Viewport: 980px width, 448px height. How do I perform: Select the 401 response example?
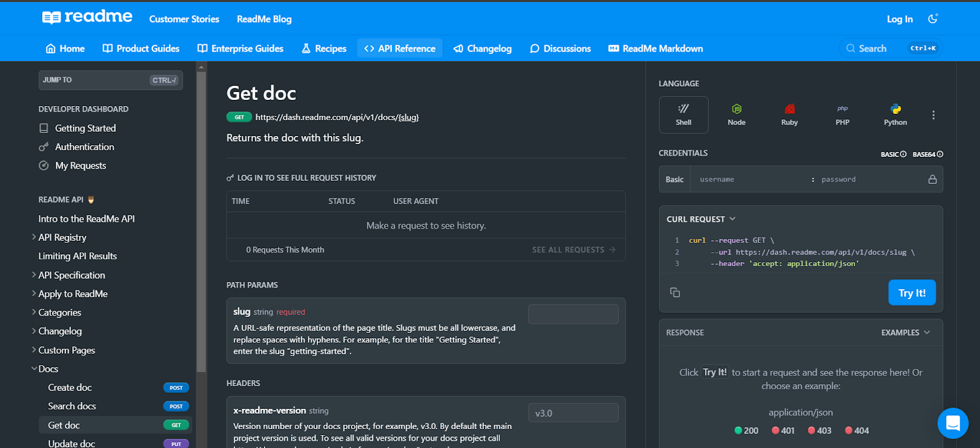783,430
